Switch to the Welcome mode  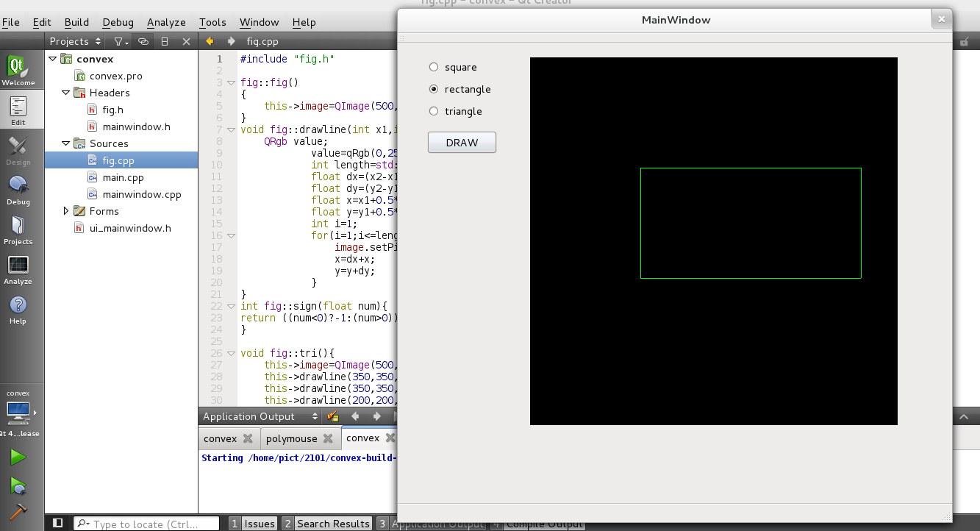click(x=19, y=68)
